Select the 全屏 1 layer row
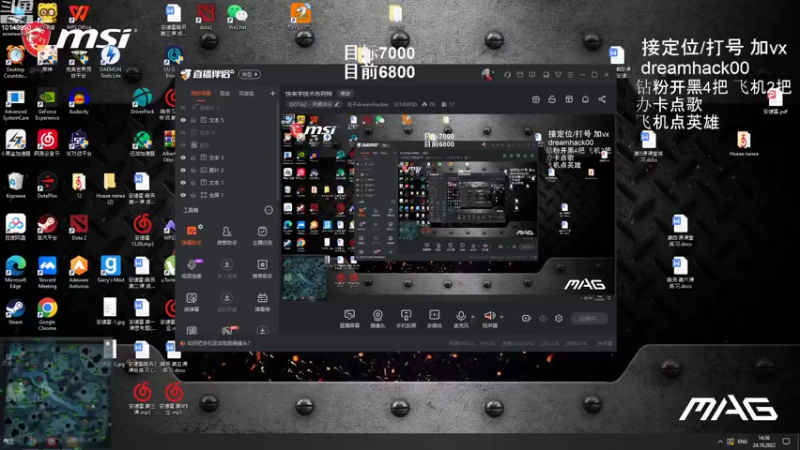The image size is (800, 450). click(228, 195)
